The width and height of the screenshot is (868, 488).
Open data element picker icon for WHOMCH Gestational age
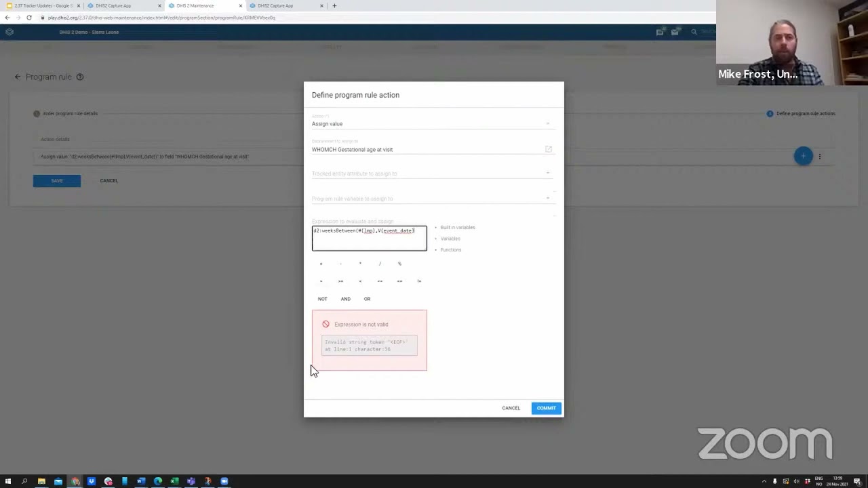(549, 149)
